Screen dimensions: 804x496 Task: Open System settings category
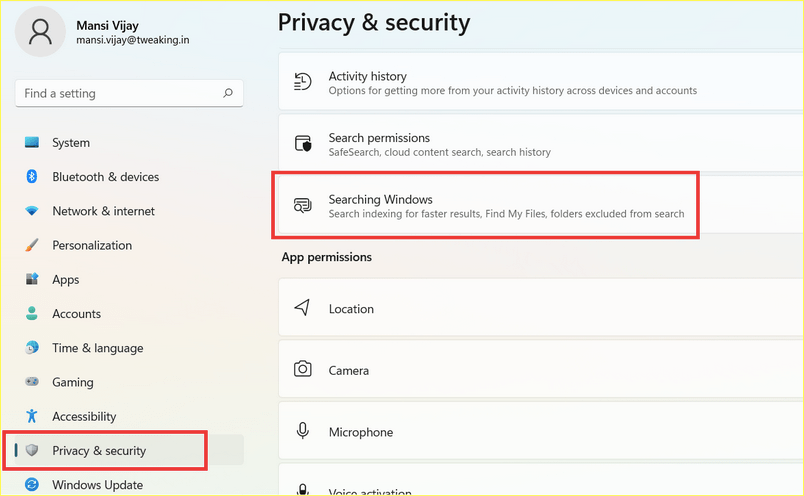pyautogui.click(x=129, y=143)
